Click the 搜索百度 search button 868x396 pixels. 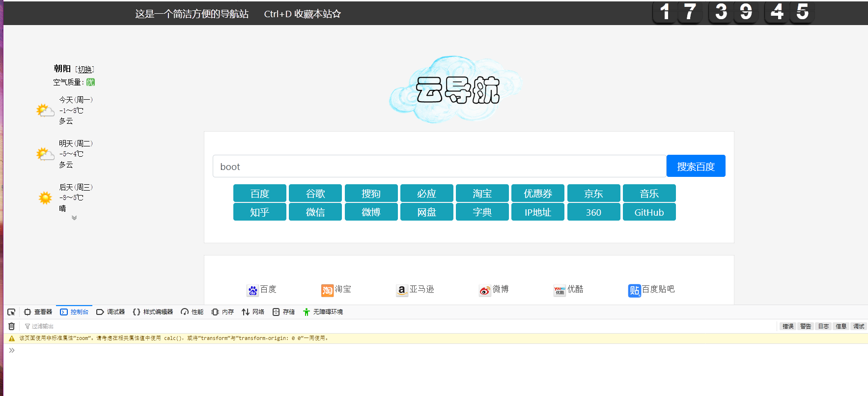696,166
